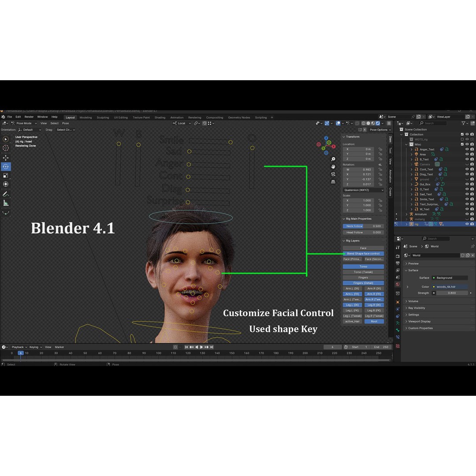The height and width of the screenshot is (476, 476).
Task: Lock the Scale Z value
Action: [x=380, y=210]
